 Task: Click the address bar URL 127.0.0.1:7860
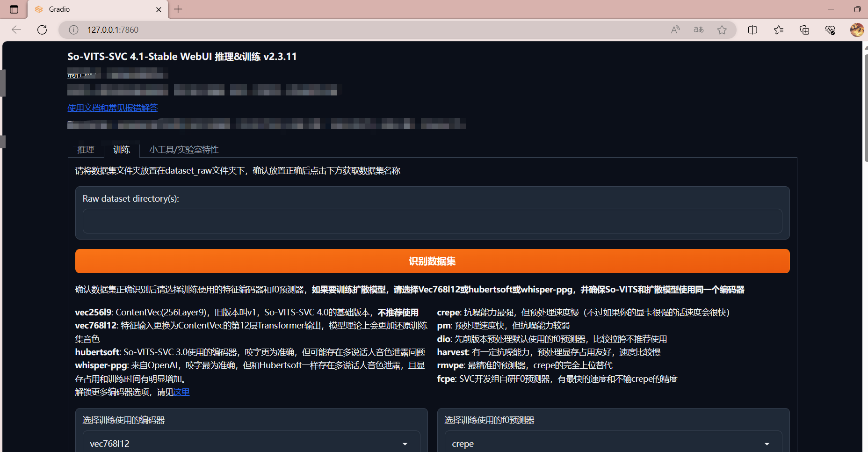(113, 30)
